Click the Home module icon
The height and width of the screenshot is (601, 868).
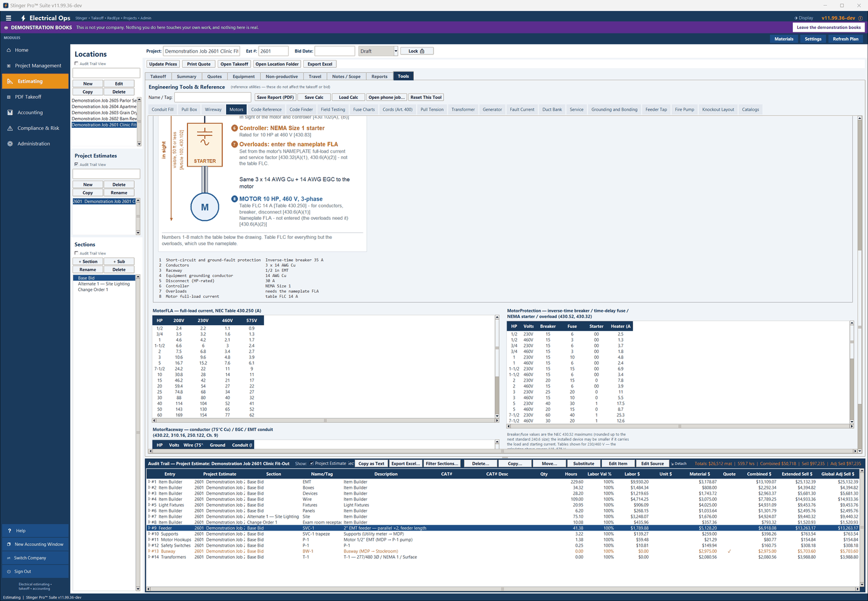click(9, 50)
